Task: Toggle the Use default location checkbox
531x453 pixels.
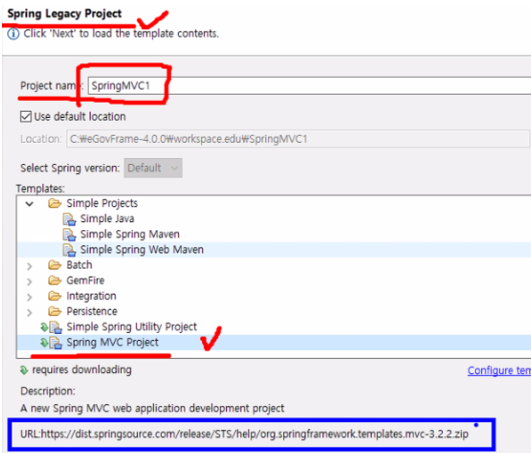Action: [x=26, y=116]
